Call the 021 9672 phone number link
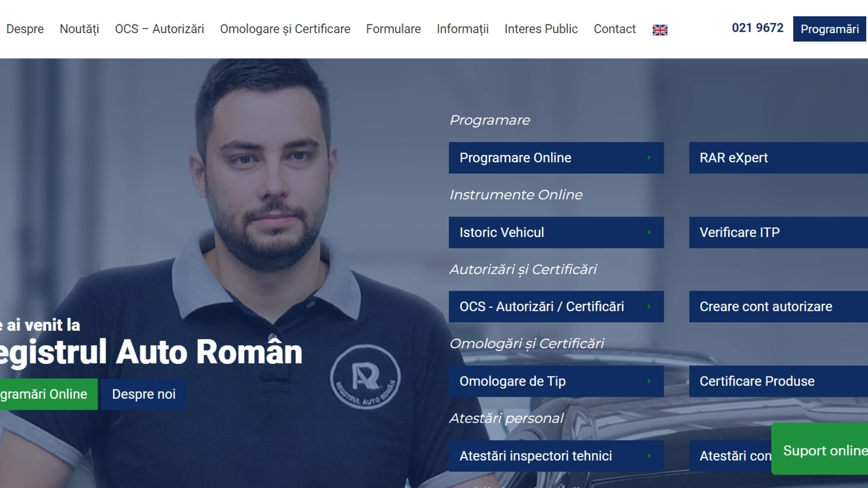The height and width of the screenshot is (488, 868). [757, 28]
